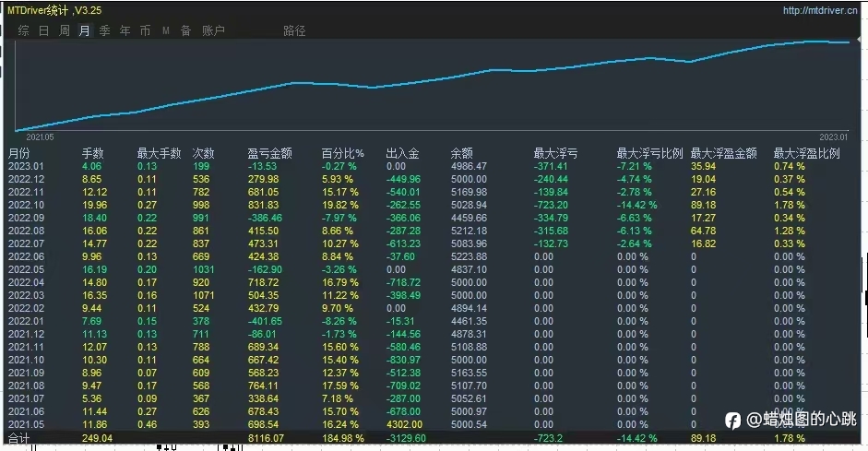Viewport: 868px width, 451px height.
Task: Click the 最大浮亏 column header
Action: click(x=555, y=153)
